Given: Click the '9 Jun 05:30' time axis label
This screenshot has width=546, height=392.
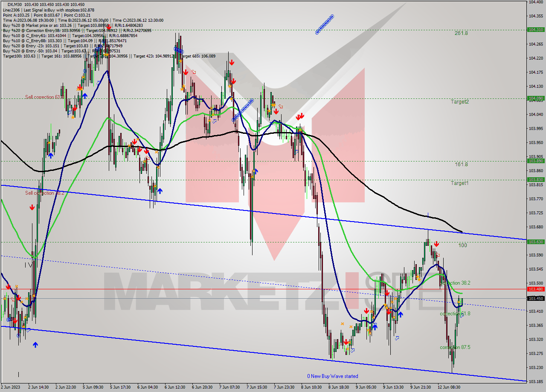Looking at the screenshot, I should pyautogui.click(x=366, y=387).
